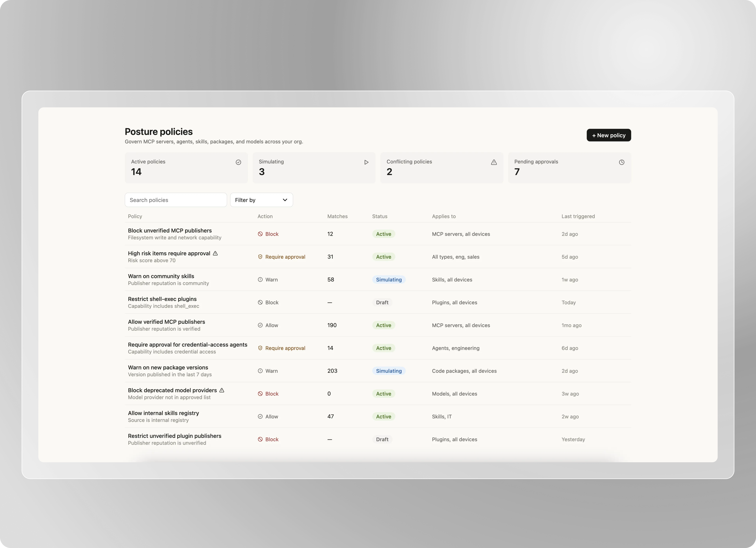The height and width of the screenshot is (548, 756).
Task: Open Warn on new package versions policy
Action: (168, 367)
